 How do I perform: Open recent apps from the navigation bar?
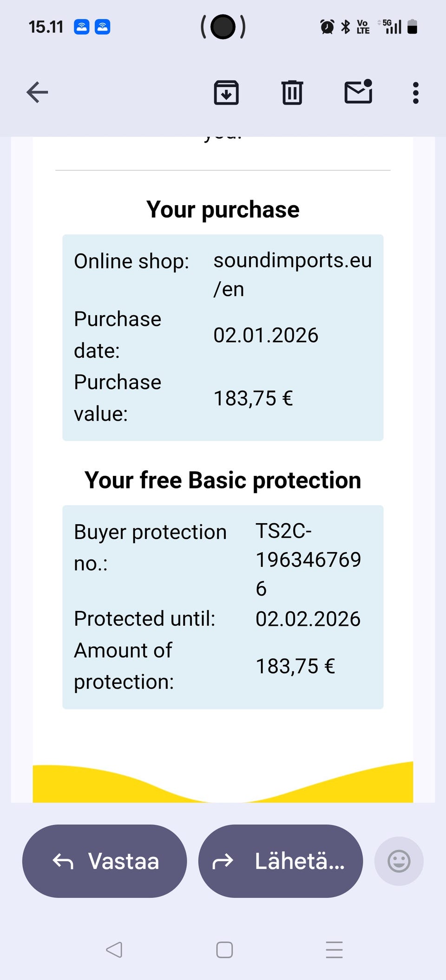click(334, 950)
